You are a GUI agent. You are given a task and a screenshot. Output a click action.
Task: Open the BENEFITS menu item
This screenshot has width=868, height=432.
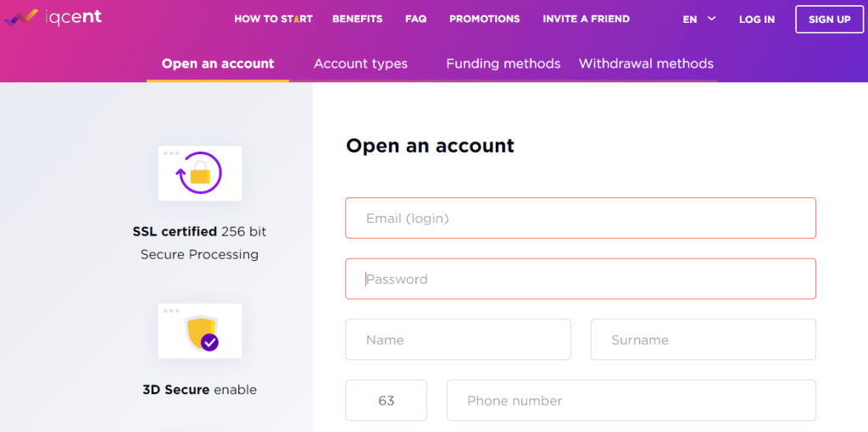click(358, 19)
